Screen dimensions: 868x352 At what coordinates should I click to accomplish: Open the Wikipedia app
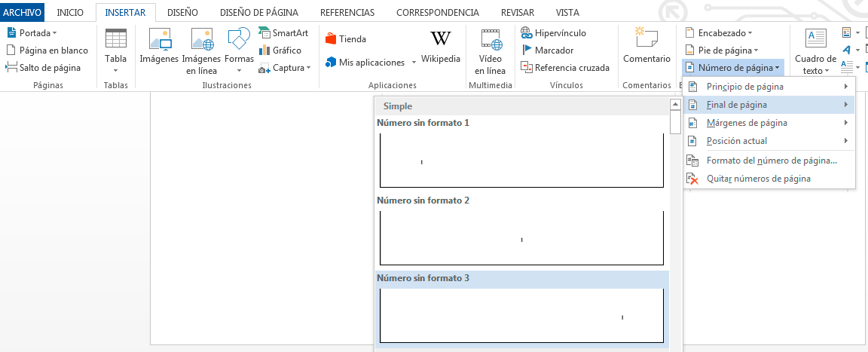(x=441, y=47)
